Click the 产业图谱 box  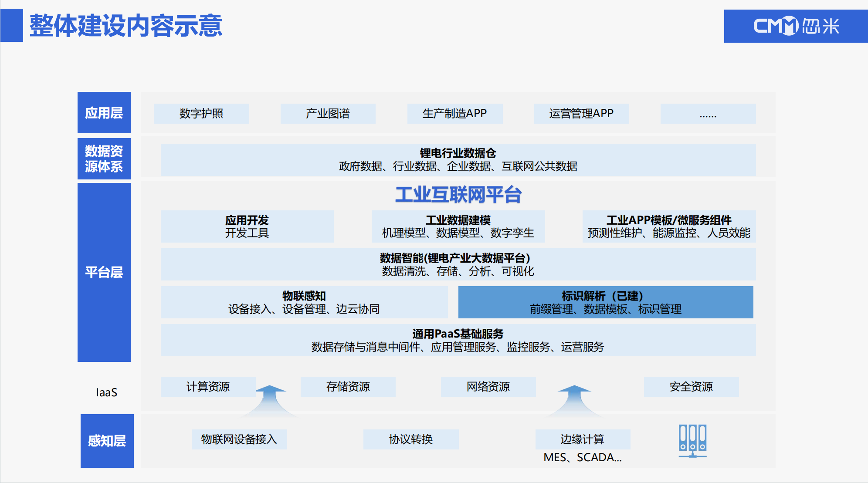328,114
